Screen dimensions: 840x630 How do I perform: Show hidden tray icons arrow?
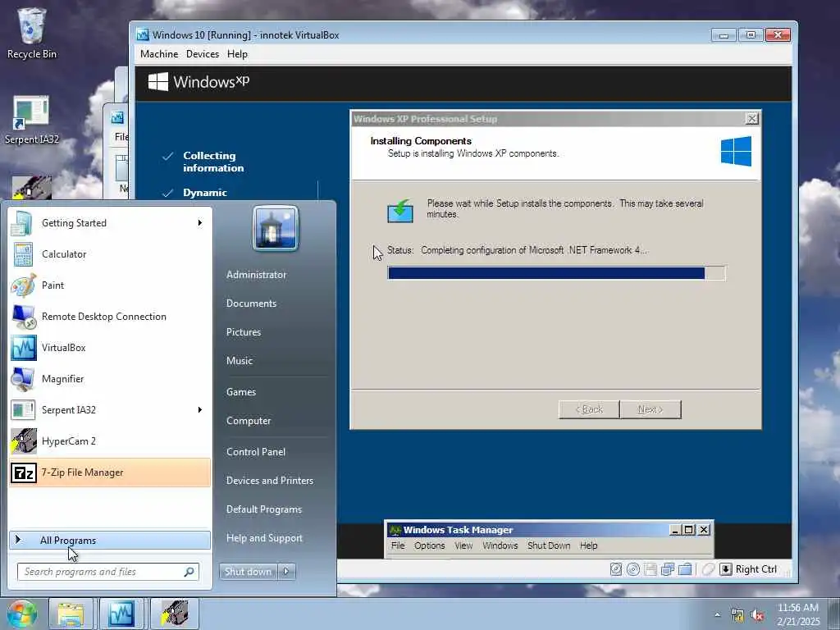tap(717, 615)
